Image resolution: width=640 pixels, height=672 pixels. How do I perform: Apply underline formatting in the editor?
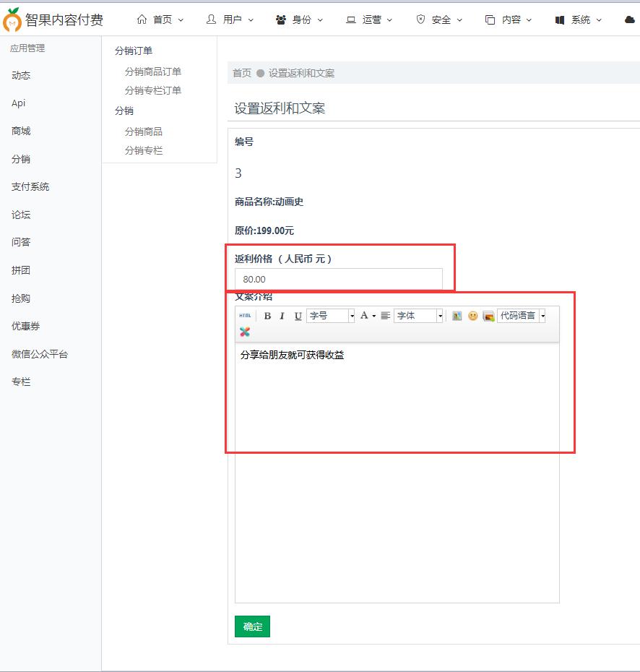click(296, 316)
